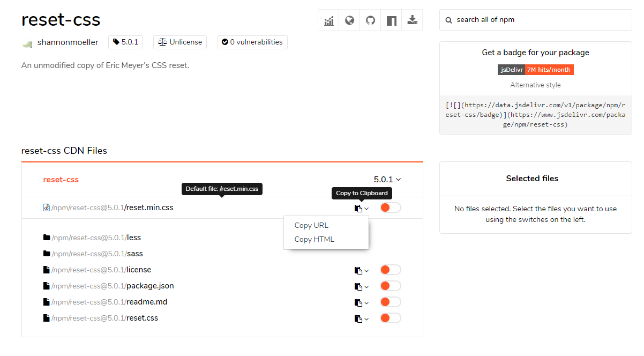The width and height of the screenshot is (644, 356).
Task: Download package archive icon
Action: click(412, 20)
